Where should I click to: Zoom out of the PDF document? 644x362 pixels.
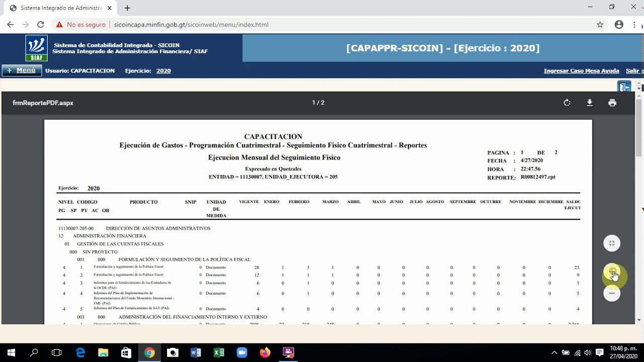click(612, 293)
